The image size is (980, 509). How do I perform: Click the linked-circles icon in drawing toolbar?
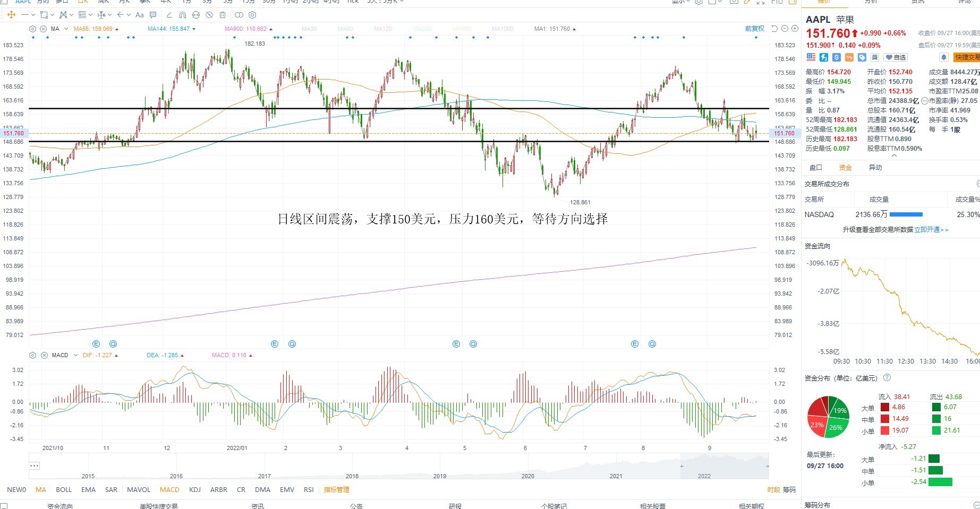239,15
